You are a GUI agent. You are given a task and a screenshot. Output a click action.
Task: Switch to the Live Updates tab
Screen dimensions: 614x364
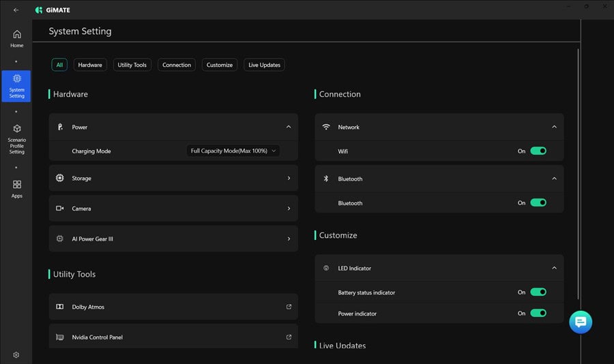(264, 65)
